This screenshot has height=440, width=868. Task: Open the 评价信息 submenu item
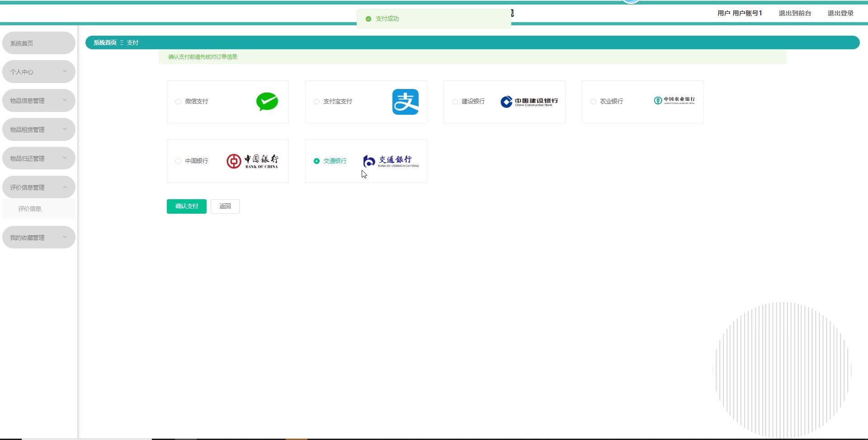(39, 209)
